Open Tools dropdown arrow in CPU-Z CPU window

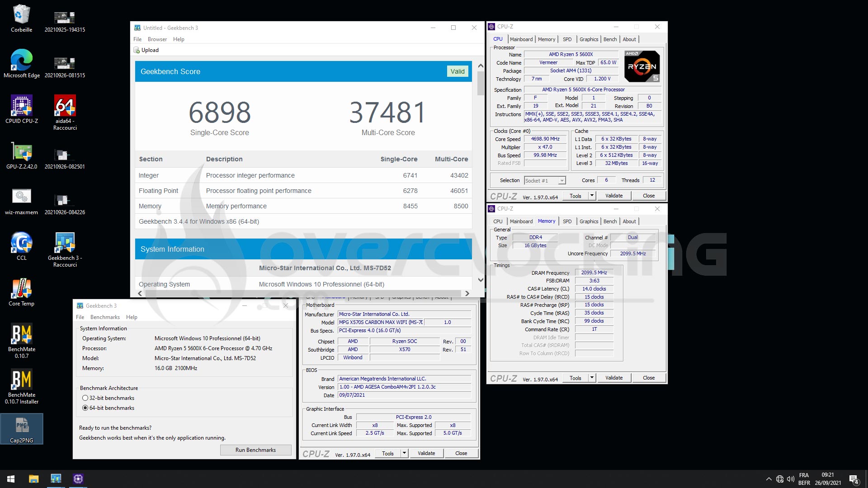point(592,196)
